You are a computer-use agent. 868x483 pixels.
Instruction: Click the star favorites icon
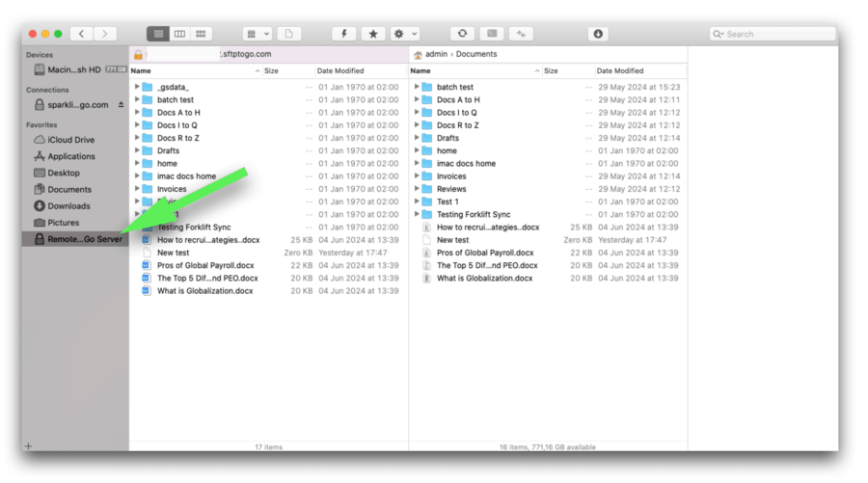coord(373,34)
